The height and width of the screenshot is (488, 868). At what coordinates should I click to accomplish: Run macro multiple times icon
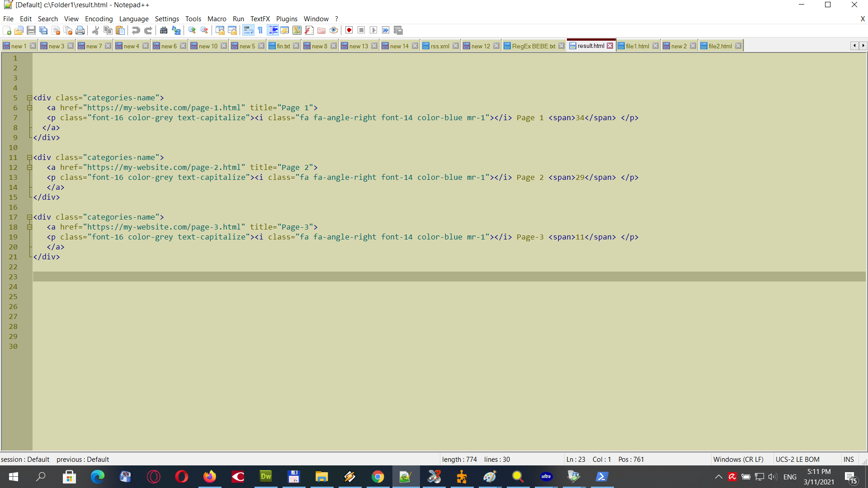386,30
